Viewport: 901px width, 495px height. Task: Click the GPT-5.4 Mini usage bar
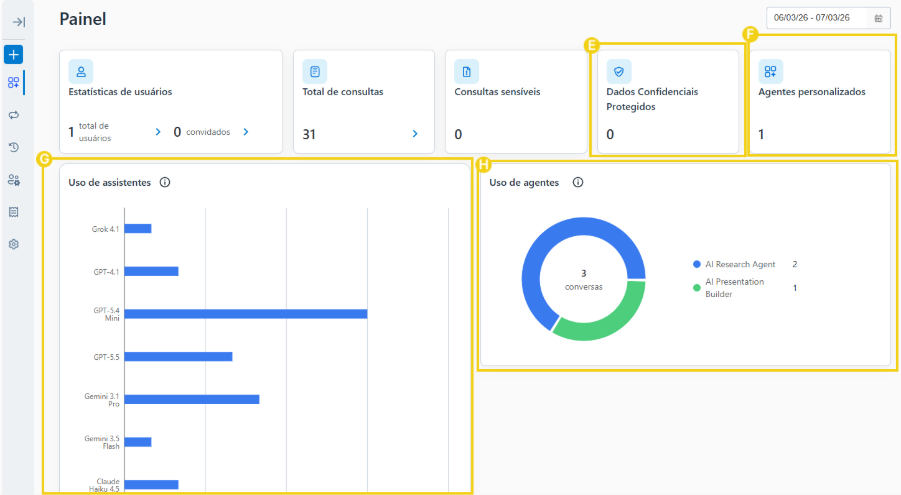[x=246, y=314]
